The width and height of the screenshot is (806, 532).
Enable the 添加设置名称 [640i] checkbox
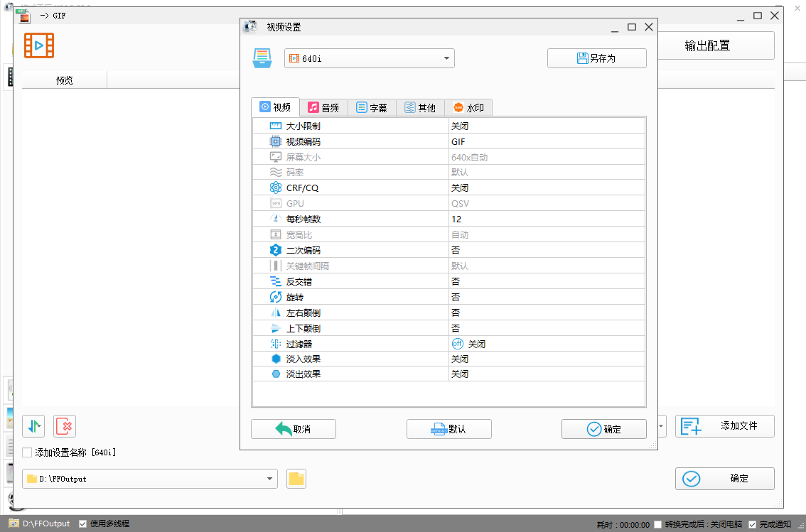26,451
